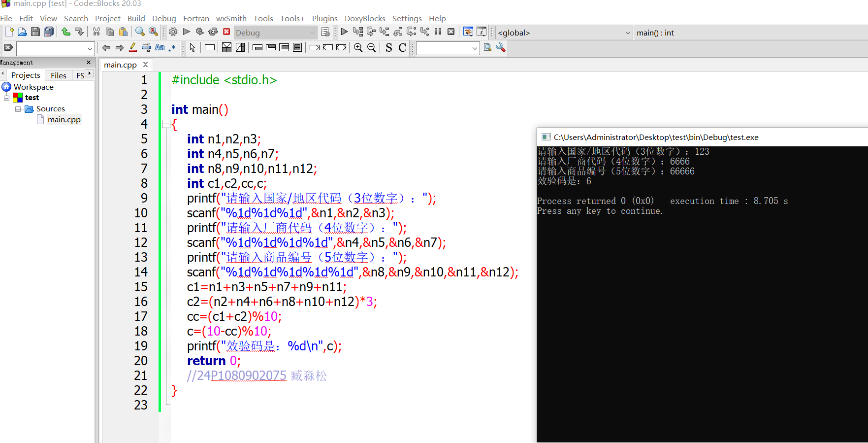This screenshot has width=868, height=443.
Task: Rebuild the project with the refresh arrows icon
Action: tap(213, 32)
